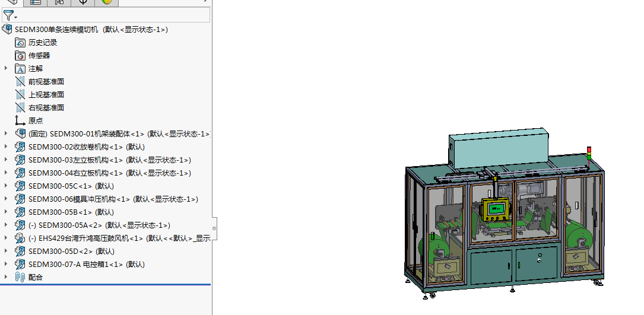Open the filter dropdown arrow beside the funnel
Screen dimensions: 644x315
coord(15,17)
